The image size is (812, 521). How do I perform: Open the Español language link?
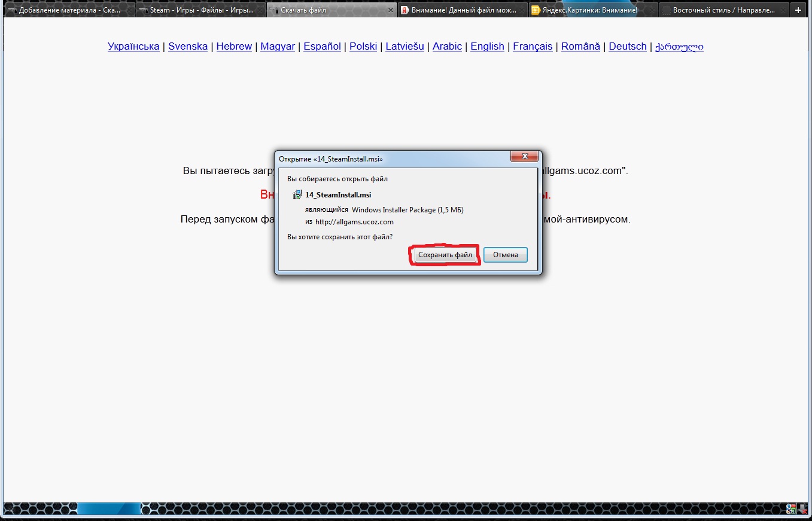[x=322, y=46]
